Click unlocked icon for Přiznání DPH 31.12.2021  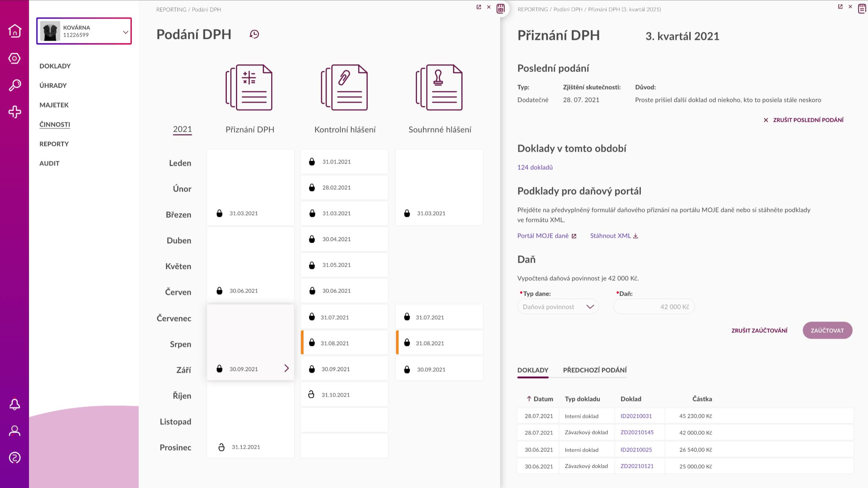[x=221, y=447]
